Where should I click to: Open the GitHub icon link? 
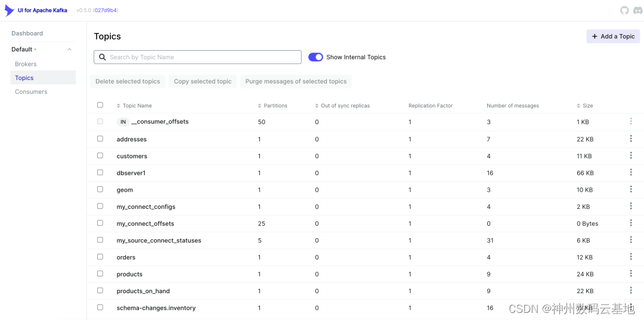[x=624, y=10]
